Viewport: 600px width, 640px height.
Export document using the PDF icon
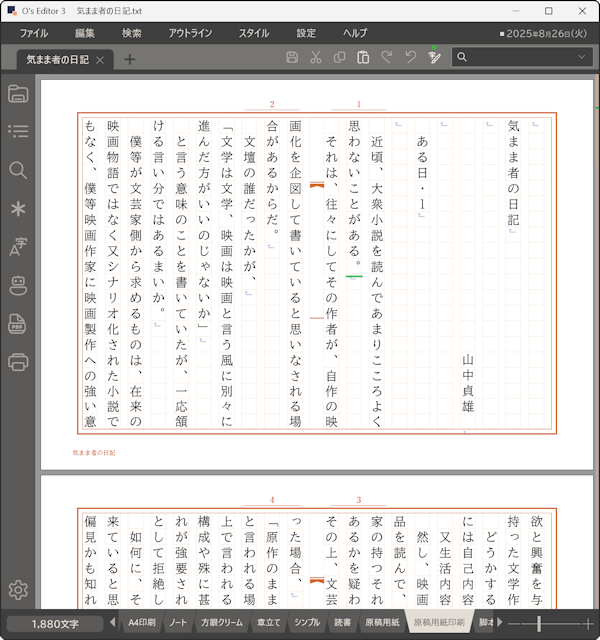tap(18, 324)
